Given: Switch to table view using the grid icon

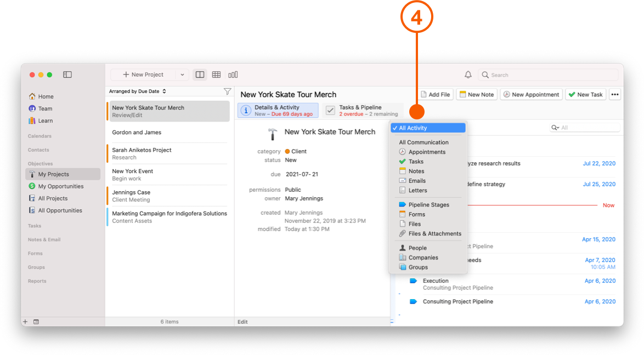Looking at the screenshot, I should coord(216,74).
